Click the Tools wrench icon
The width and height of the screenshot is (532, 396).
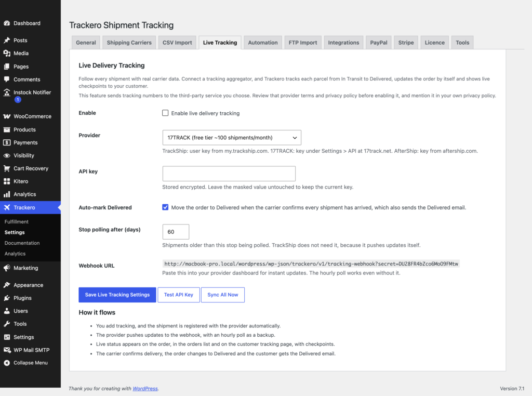point(7,324)
